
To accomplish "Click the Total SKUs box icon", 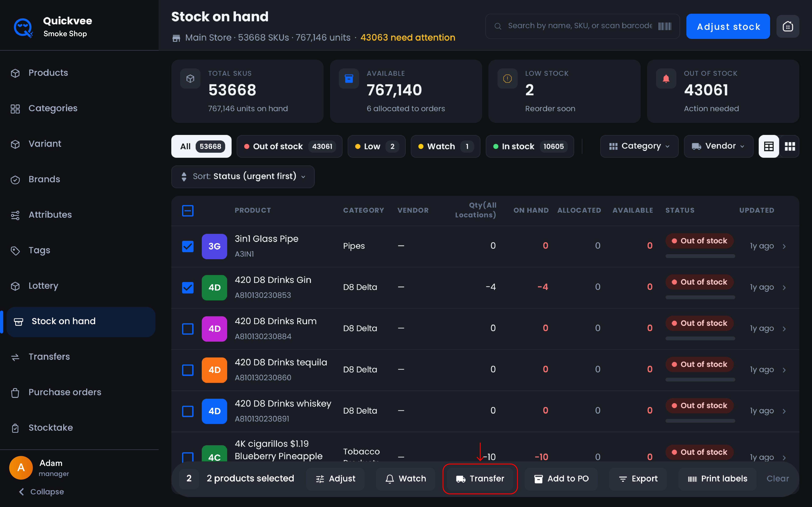I will coord(190,79).
